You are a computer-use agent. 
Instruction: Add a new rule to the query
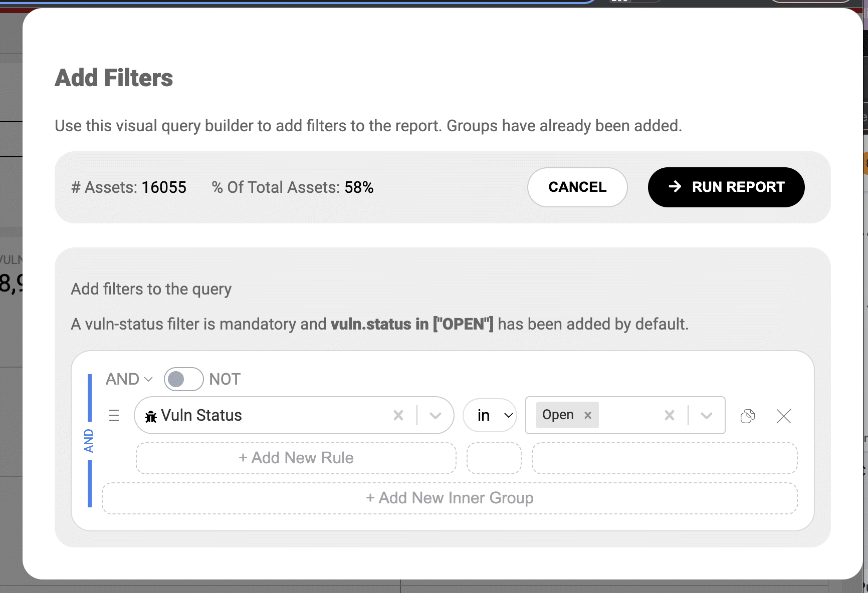click(x=295, y=458)
